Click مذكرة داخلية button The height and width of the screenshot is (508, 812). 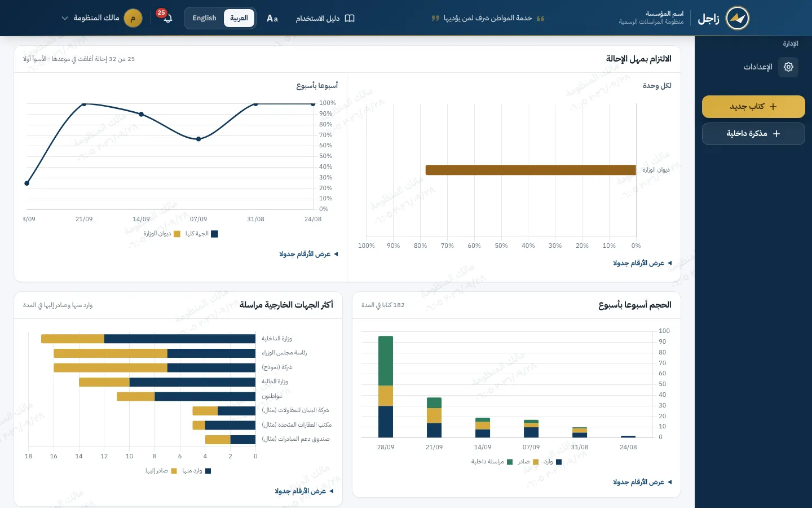[753, 134]
